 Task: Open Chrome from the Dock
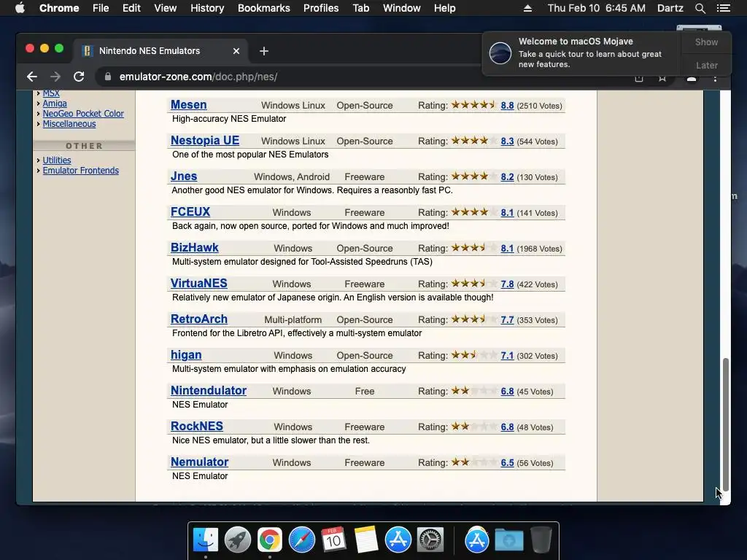[270, 540]
